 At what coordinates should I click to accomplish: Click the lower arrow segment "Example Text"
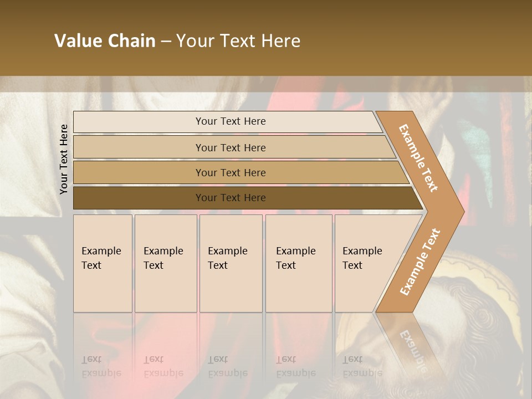coord(420,262)
